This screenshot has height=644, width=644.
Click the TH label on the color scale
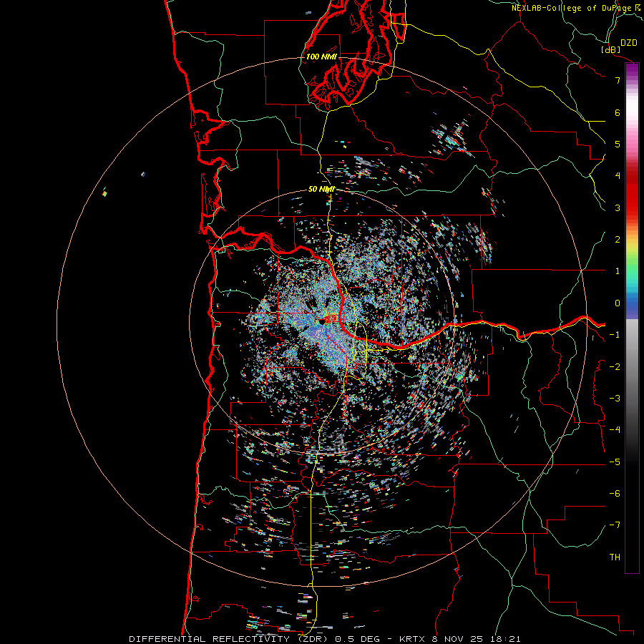point(615,557)
